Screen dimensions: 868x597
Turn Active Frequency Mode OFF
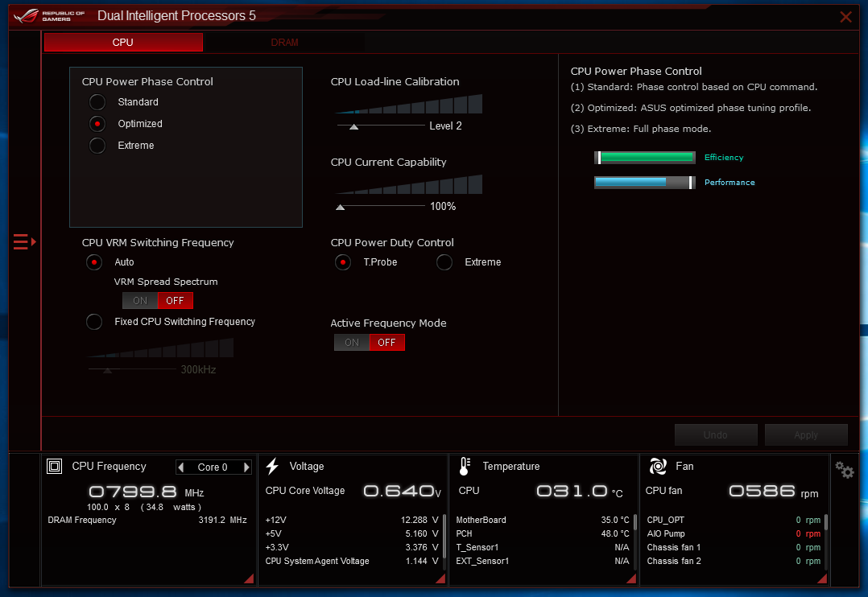pos(386,343)
